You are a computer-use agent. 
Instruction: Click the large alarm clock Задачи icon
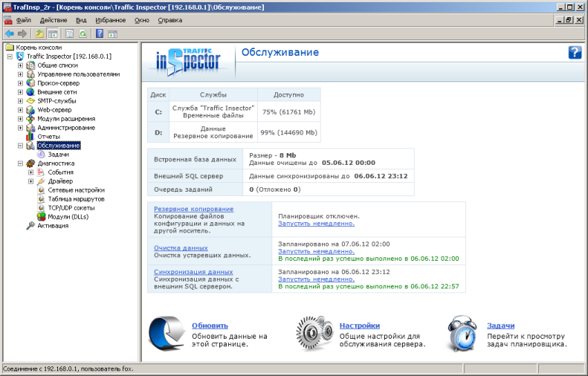tap(462, 333)
